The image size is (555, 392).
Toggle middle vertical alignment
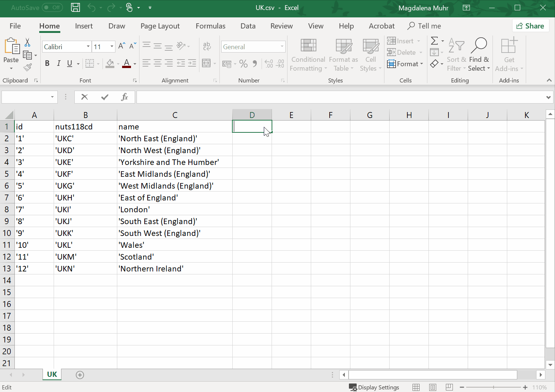tap(158, 46)
